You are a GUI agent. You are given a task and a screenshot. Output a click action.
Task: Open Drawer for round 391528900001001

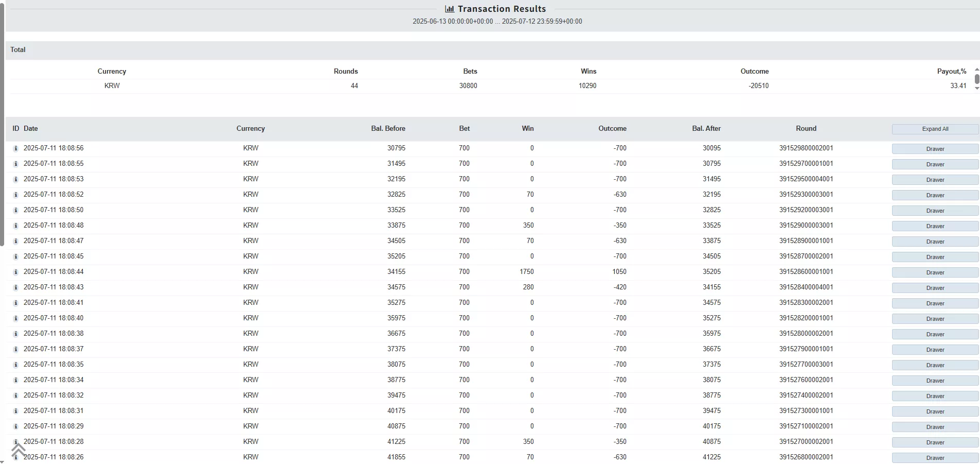(935, 242)
